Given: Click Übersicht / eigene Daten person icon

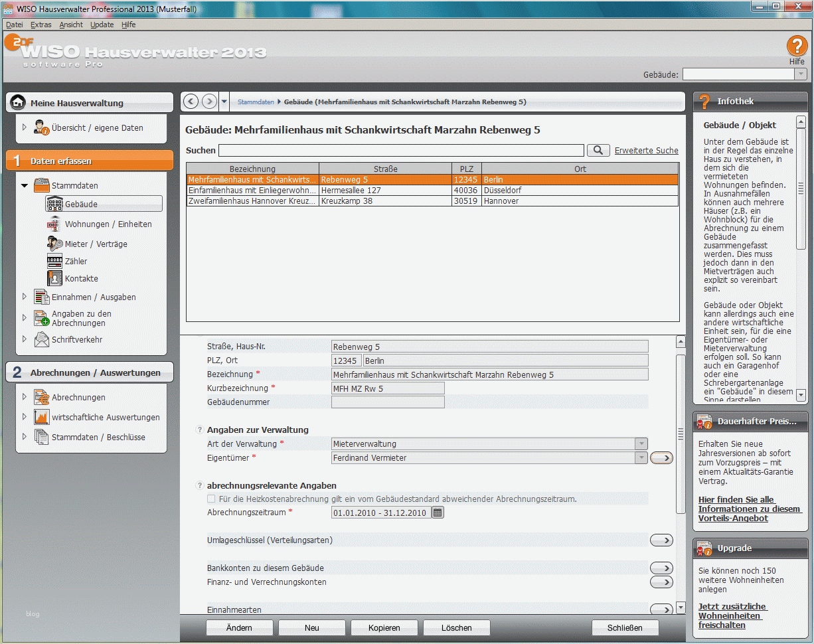Looking at the screenshot, I should coord(42,127).
